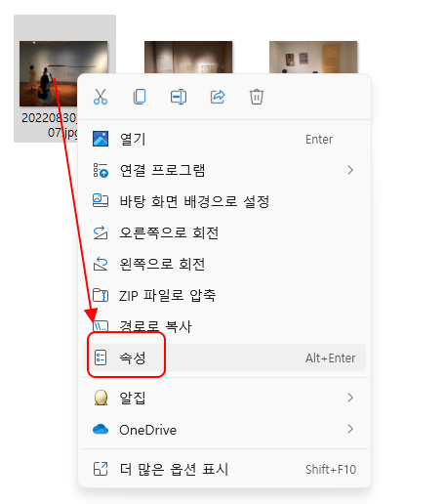
Task: Open the OneDrive submenu
Action: [224, 430]
